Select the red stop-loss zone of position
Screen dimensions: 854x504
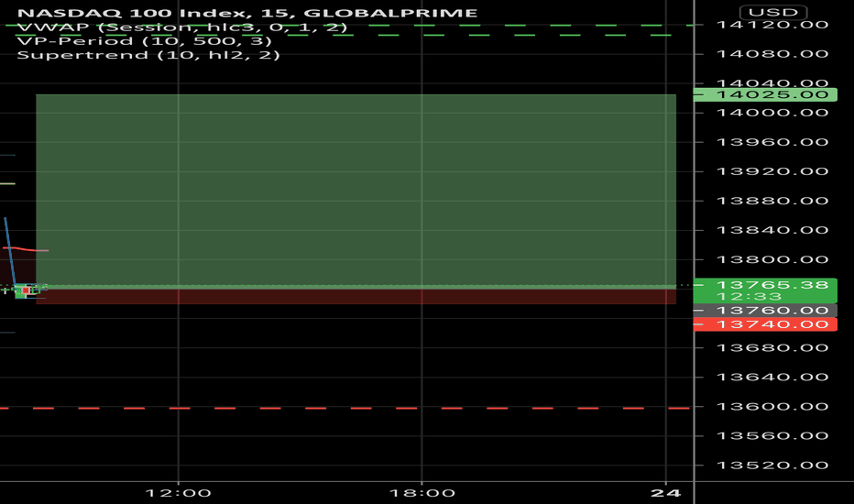(x=356, y=296)
